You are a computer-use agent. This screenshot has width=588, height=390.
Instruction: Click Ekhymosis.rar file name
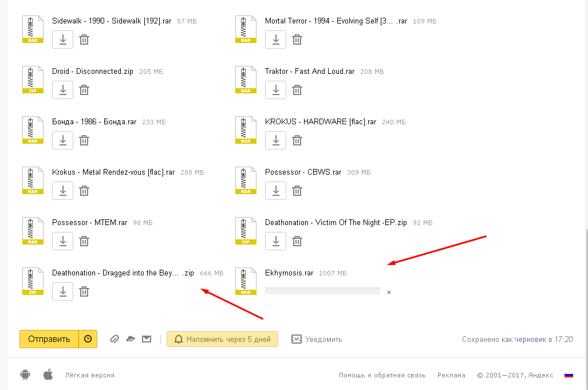[x=289, y=273]
